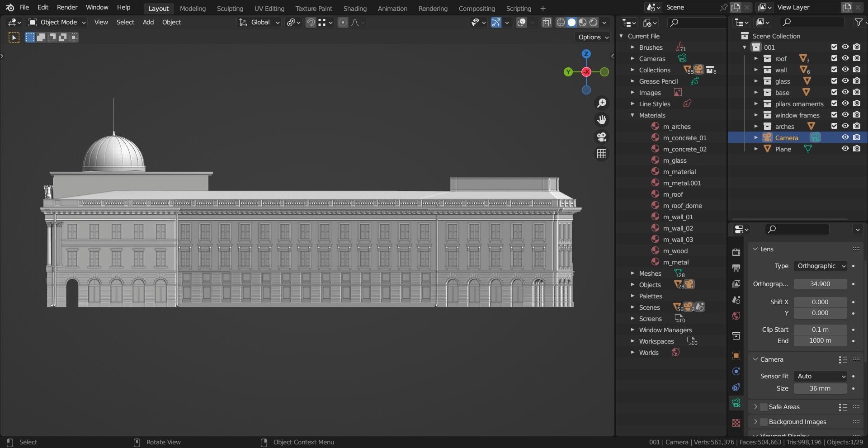The width and height of the screenshot is (868, 448).
Task: Open Render properties tab
Action: tap(736, 252)
